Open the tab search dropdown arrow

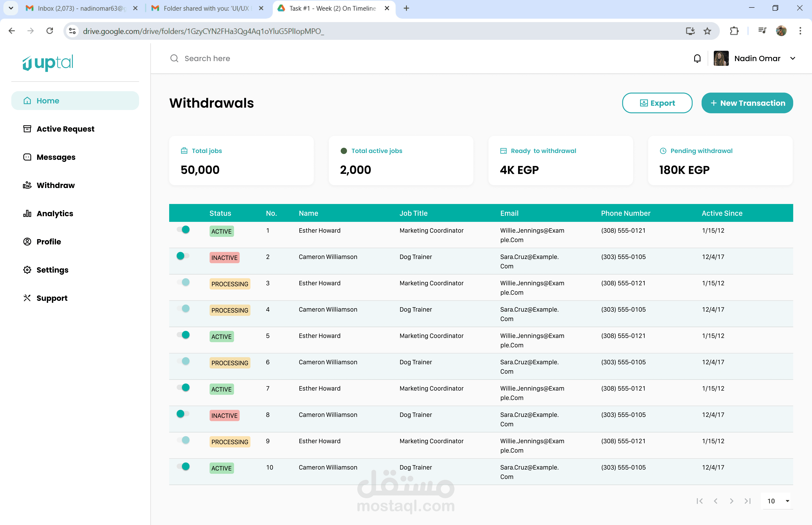pyautogui.click(x=11, y=8)
